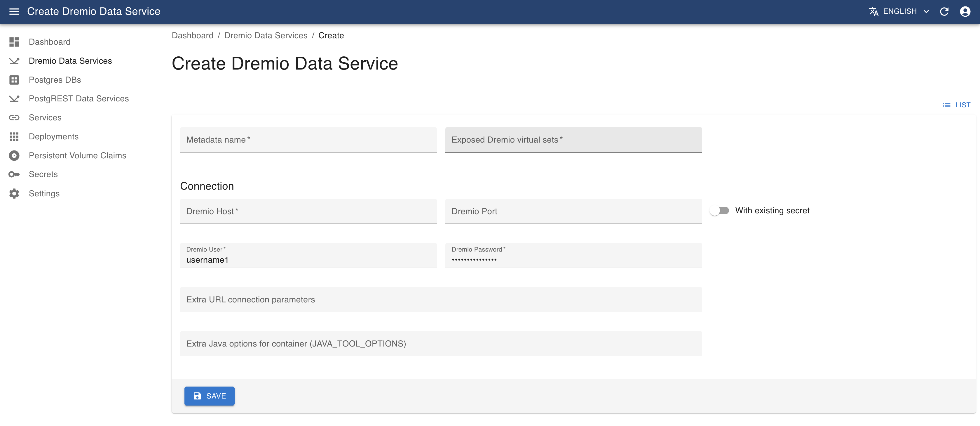This screenshot has height=426, width=980.
Task: Click the Dashboard grid icon in sidebar
Action: click(14, 42)
